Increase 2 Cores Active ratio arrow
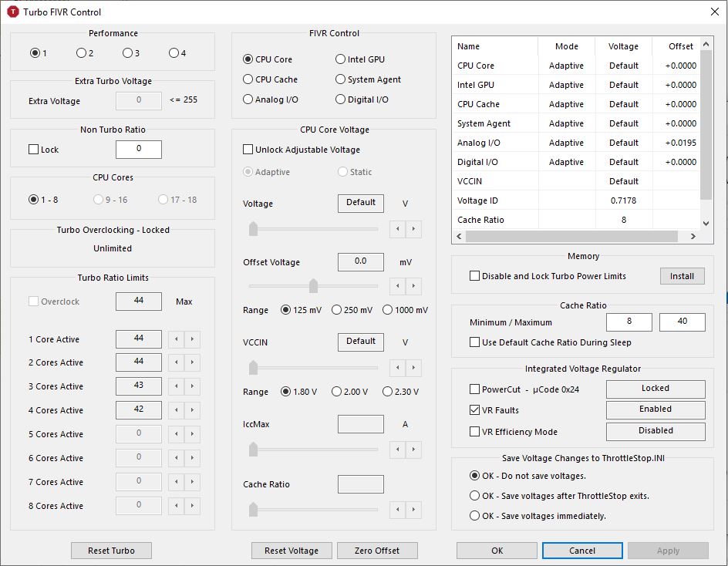Viewport: 728px width, 566px height. point(192,362)
